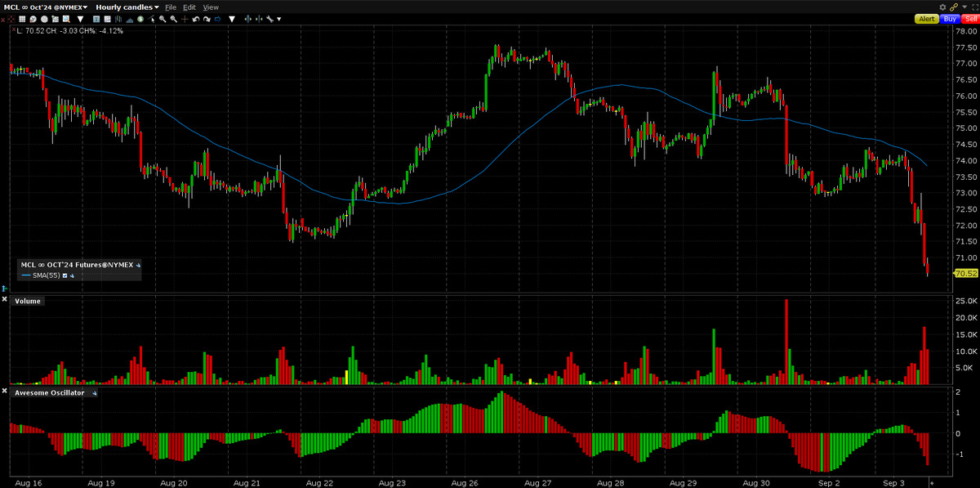Image resolution: width=980 pixels, height=488 pixels.
Task: Expand the dropdown arrow near the fullscreen icon
Action: (964, 7)
